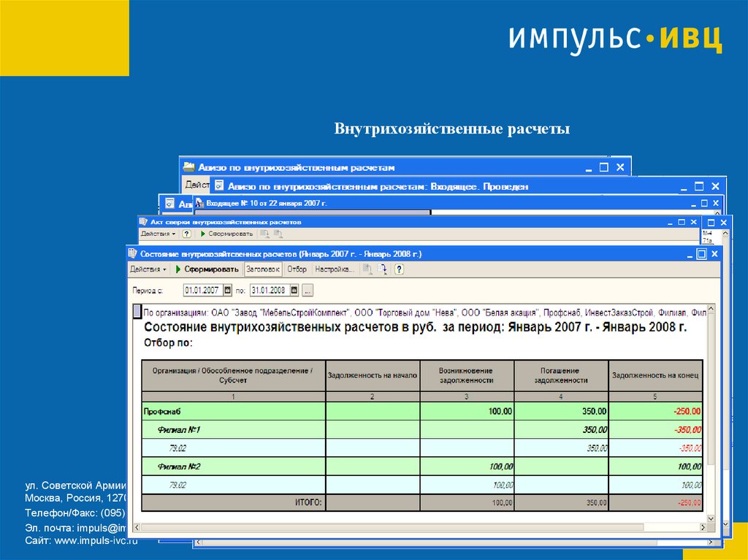Image resolution: width=748 pixels, height=560 pixels.
Task: Click Филиал №1 value 350,00
Action: tap(595, 430)
